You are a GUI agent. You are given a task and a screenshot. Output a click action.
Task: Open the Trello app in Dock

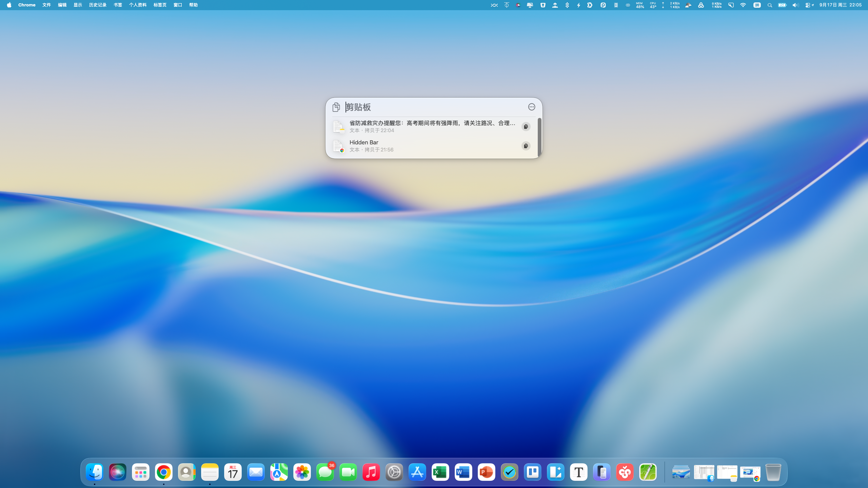point(532,472)
